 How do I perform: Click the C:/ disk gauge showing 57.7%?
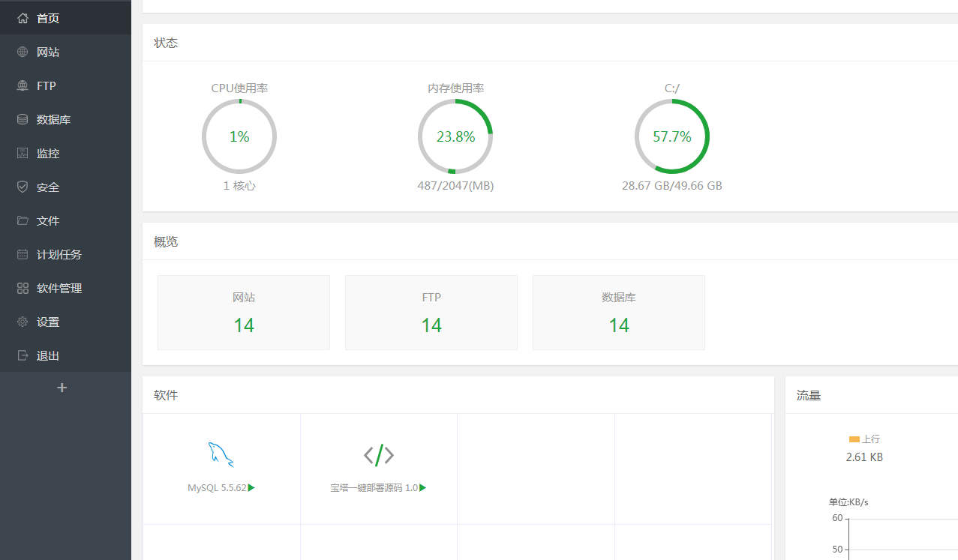coord(672,136)
